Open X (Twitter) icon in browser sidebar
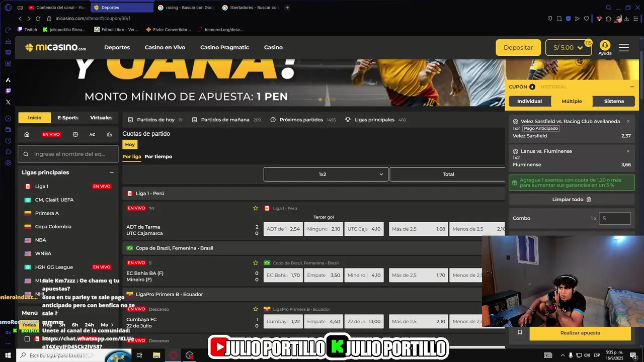The image size is (644, 362). pyautogui.click(x=8, y=102)
